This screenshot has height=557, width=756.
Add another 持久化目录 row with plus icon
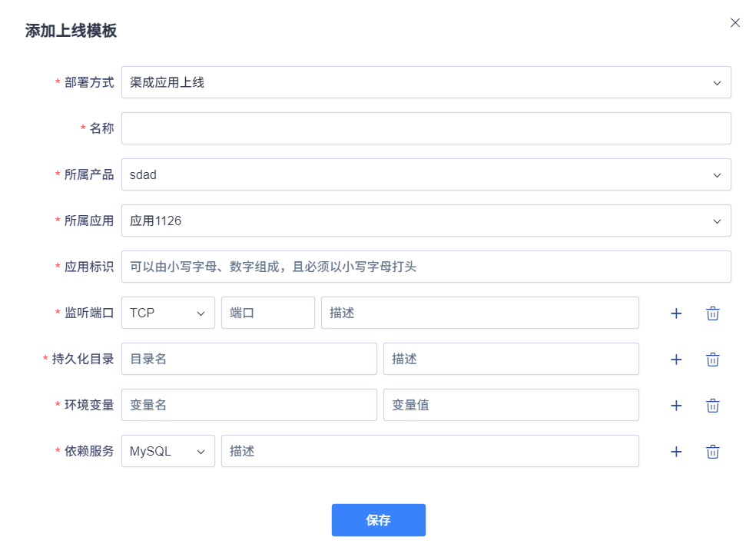pyautogui.click(x=676, y=360)
